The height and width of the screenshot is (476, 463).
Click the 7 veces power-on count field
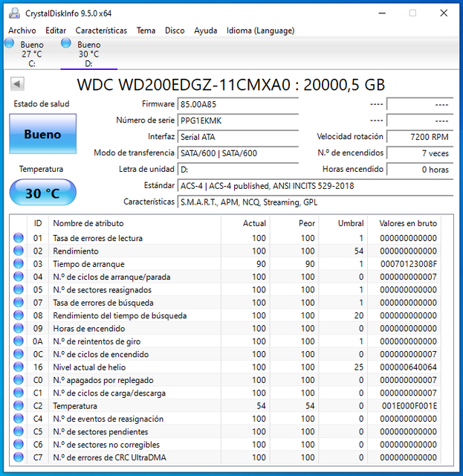pyautogui.click(x=420, y=153)
